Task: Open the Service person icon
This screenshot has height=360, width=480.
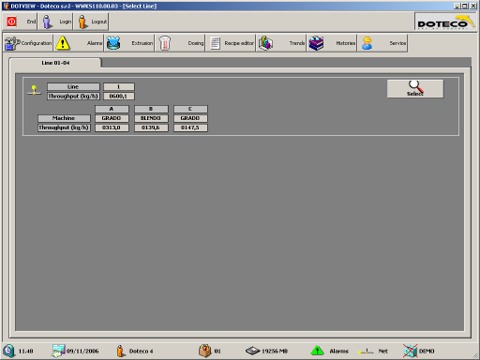Action: [x=367, y=43]
